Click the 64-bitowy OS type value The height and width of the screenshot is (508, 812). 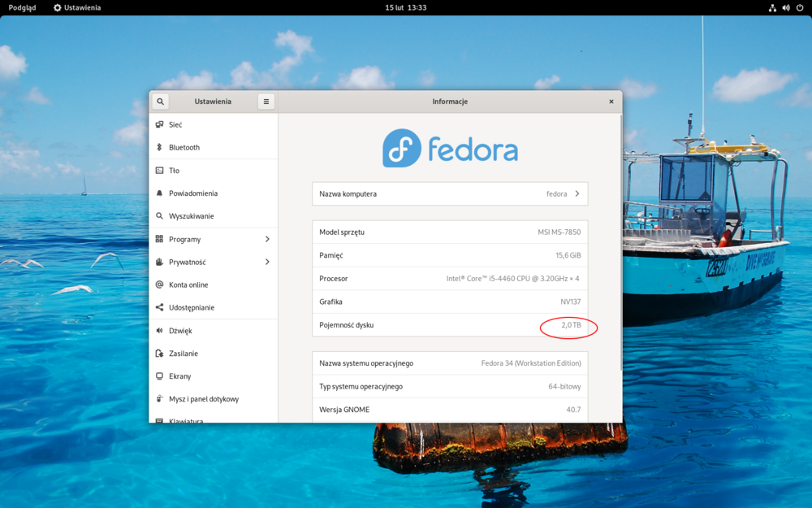564,387
